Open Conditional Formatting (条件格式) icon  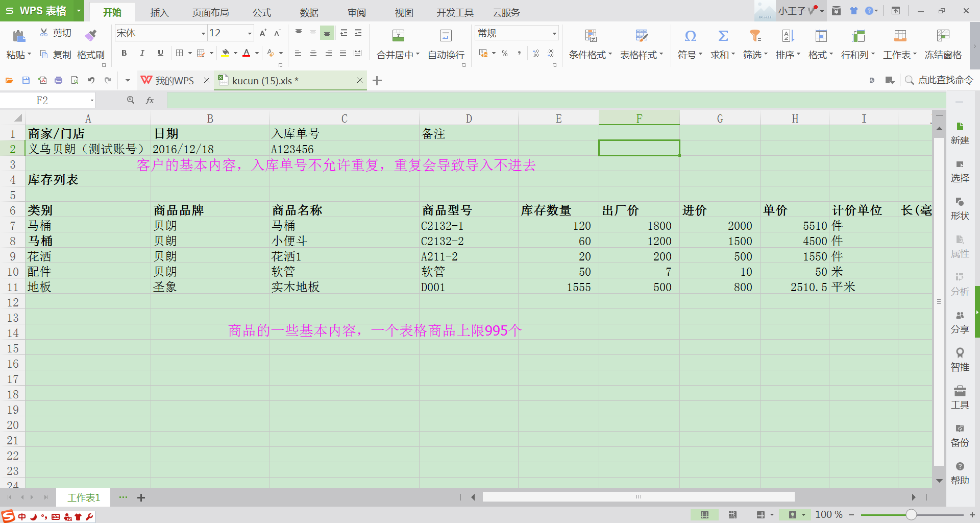pos(591,36)
